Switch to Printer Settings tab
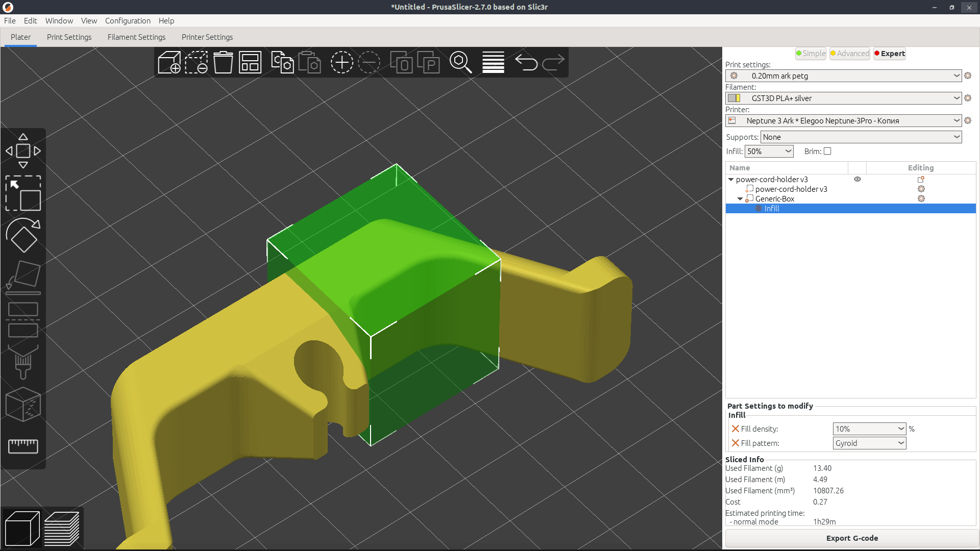This screenshot has height=551, width=980. tap(207, 37)
